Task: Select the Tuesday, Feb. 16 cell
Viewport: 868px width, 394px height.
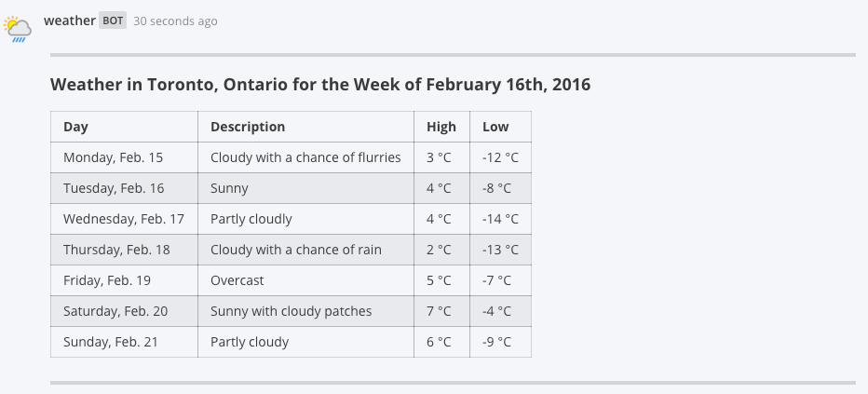Action: [x=114, y=188]
